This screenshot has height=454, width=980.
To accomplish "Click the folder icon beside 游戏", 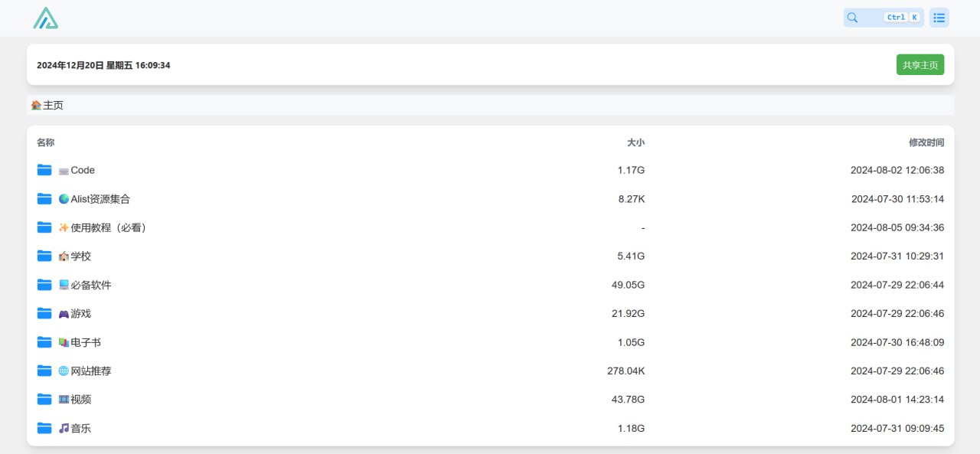I will [x=44, y=313].
